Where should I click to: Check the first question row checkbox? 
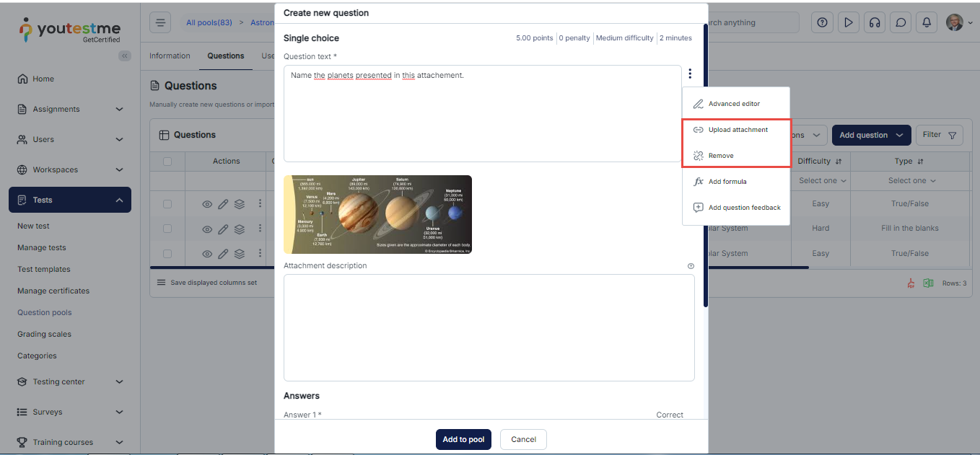(x=167, y=204)
